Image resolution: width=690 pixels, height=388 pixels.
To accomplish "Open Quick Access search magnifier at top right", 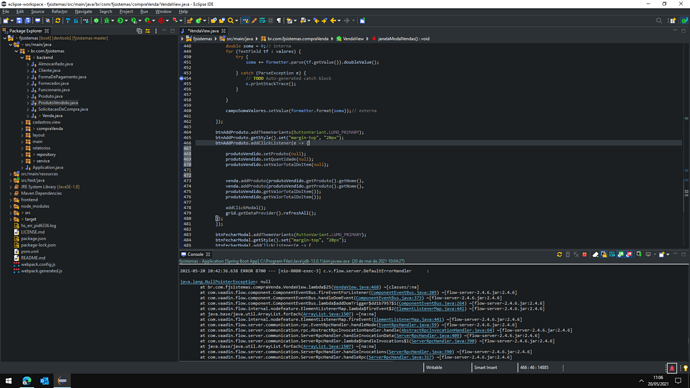I will coord(659,21).
